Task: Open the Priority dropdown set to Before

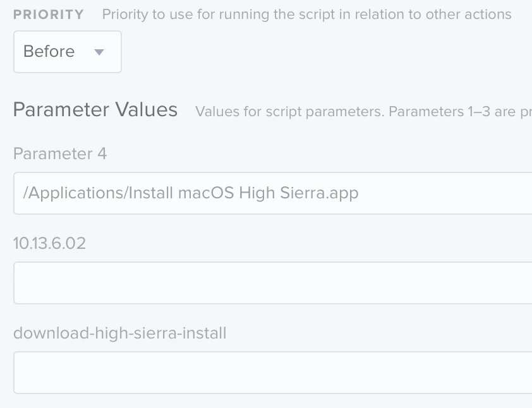Action: (x=67, y=52)
